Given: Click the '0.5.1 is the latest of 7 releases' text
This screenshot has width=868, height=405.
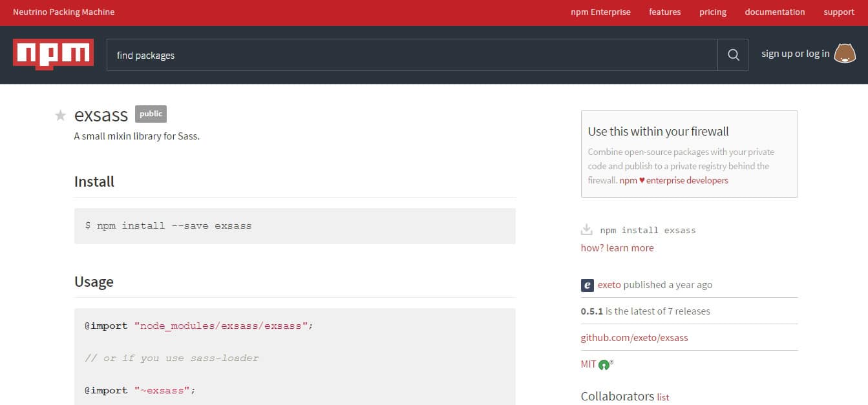Looking at the screenshot, I should click(x=646, y=311).
